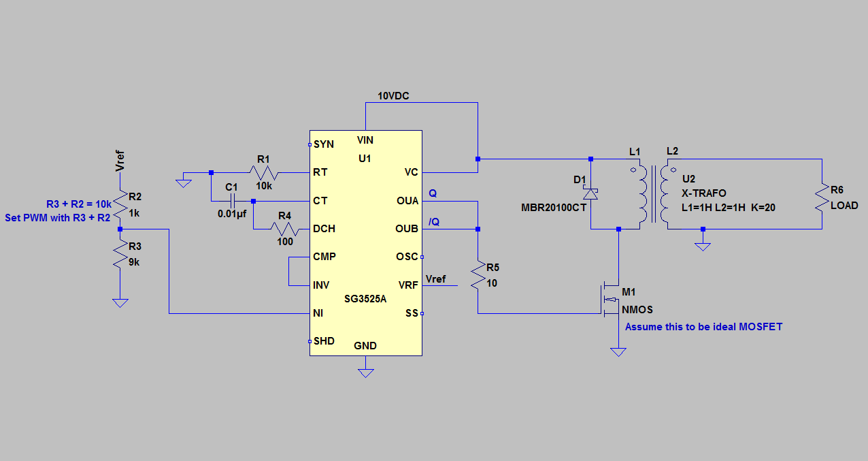The height and width of the screenshot is (461, 868).
Task: Click the 1k value of R2
Action: (x=135, y=212)
